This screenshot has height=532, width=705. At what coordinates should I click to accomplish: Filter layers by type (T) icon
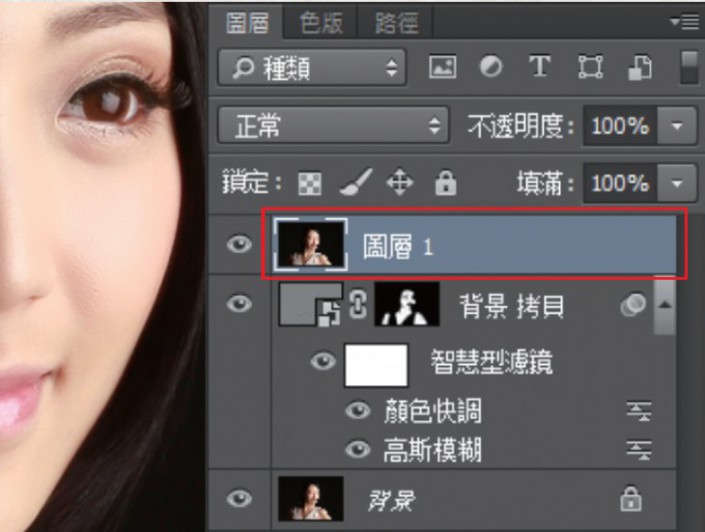click(540, 67)
